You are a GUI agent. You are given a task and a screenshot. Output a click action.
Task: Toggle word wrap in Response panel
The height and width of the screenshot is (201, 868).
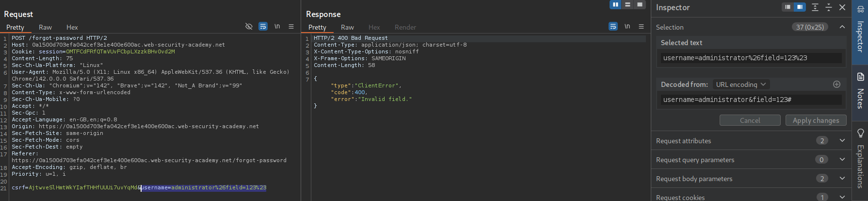point(613,27)
